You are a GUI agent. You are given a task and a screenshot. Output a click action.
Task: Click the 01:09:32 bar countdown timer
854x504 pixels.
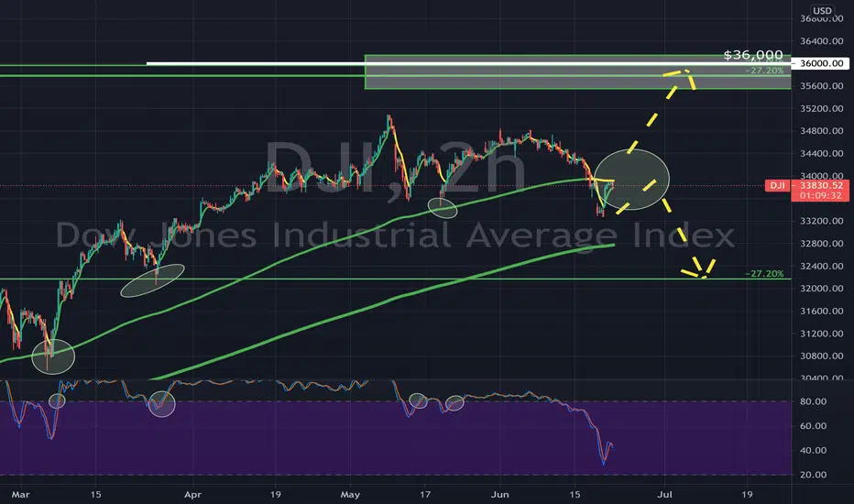point(820,195)
